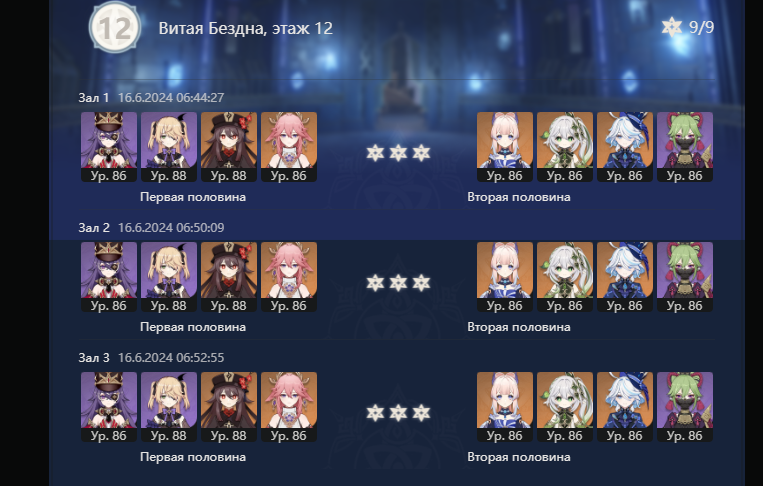Image resolution: width=763 pixels, height=486 pixels.
Task: Select Fischl portrait in Зал 1
Action: point(169,147)
